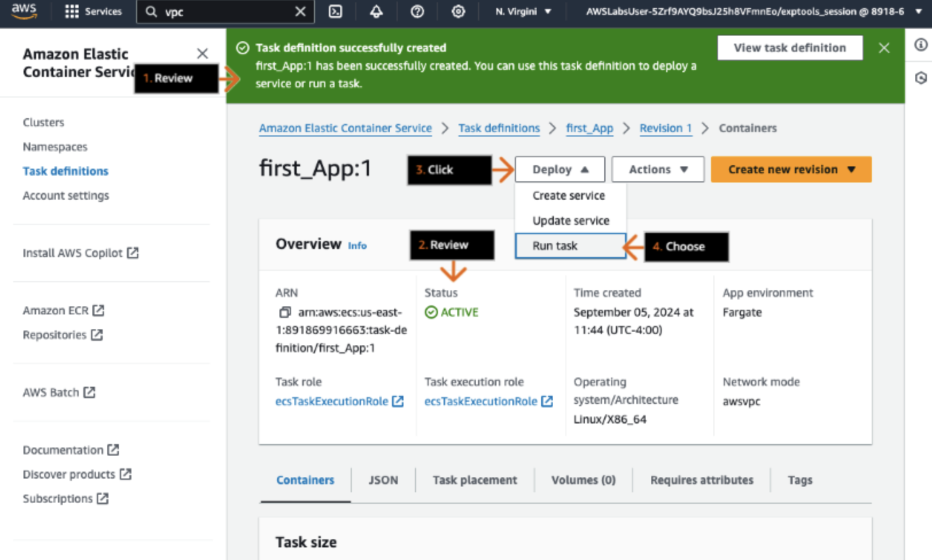Open Clusters in the sidebar
932x560 pixels.
pos(44,122)
